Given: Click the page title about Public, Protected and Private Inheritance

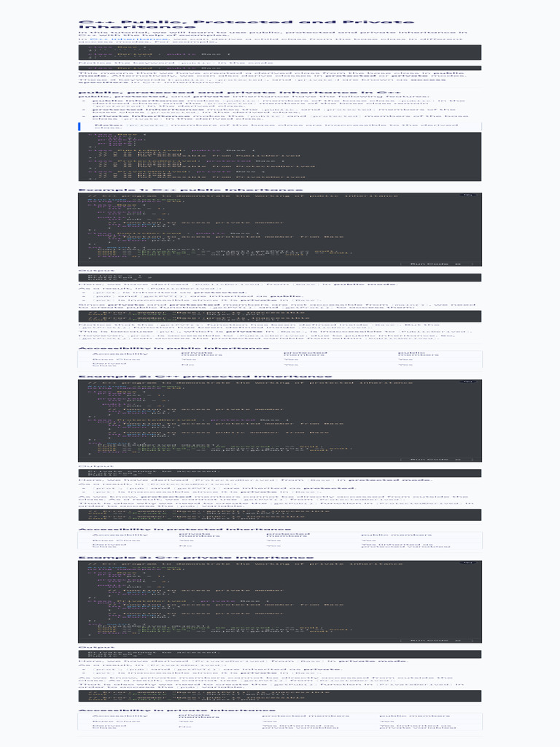Looking at the screenshot, I should [x=246, y=24].
